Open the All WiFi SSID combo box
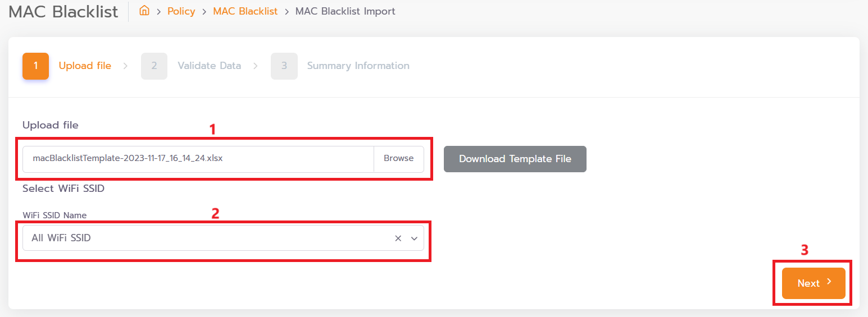The width and height of the screenshot is (868, 317). coord(223,238)
